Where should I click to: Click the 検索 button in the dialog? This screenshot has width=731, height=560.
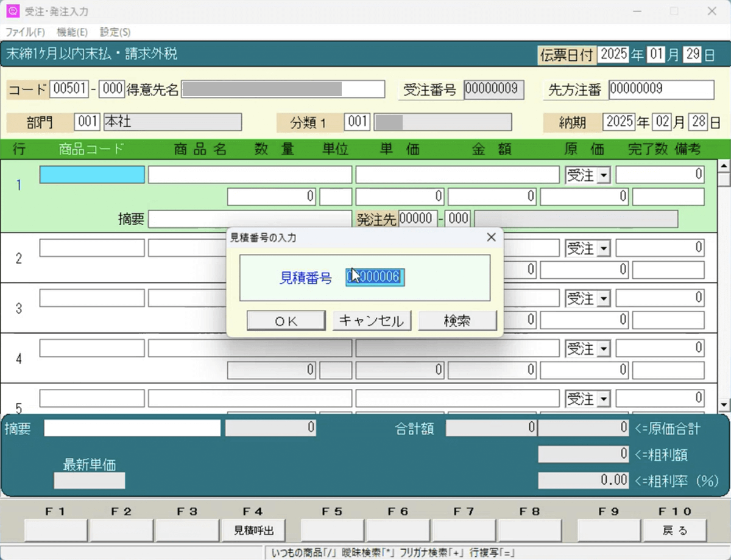click(x=457, y=321)
